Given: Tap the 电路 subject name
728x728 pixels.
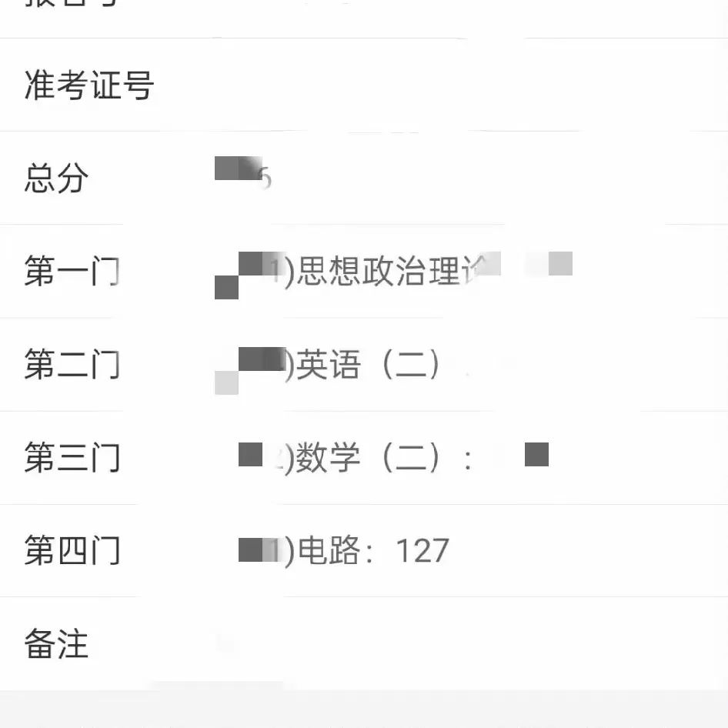Looking at the screenshot, I should coord(329,551).
